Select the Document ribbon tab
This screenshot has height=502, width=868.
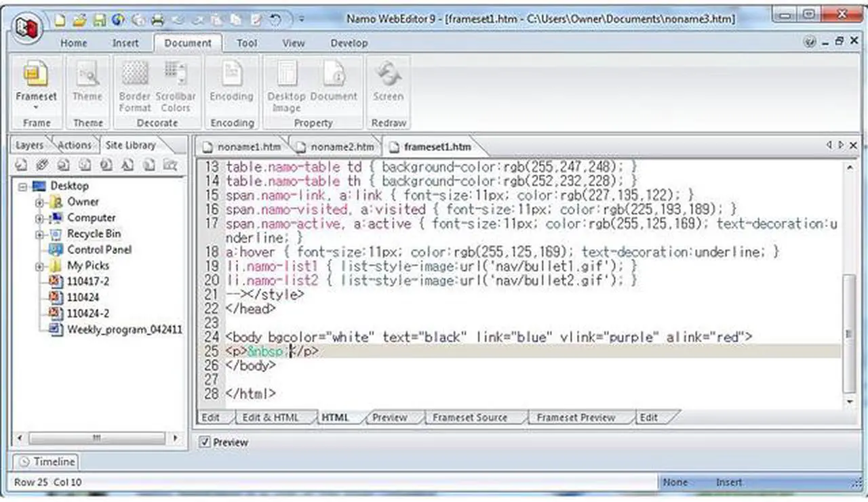click(188, 43)
